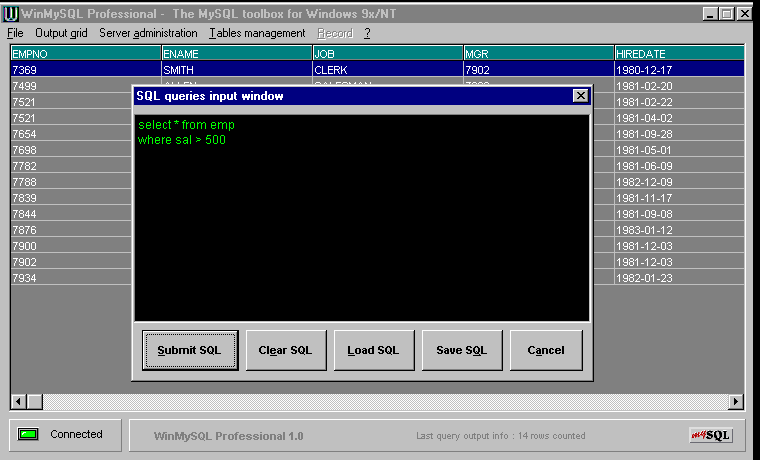Select EMPNO cell 7782
The width and height of the screenshot is (760, 460).
(71, 166)
